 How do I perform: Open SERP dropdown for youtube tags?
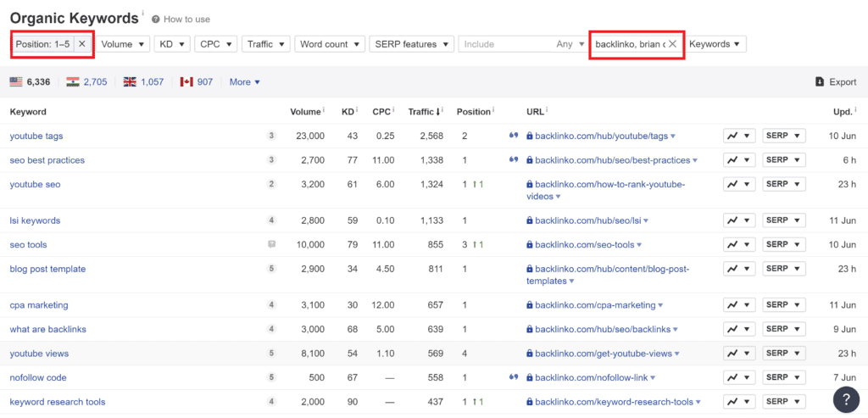[784, 136]
